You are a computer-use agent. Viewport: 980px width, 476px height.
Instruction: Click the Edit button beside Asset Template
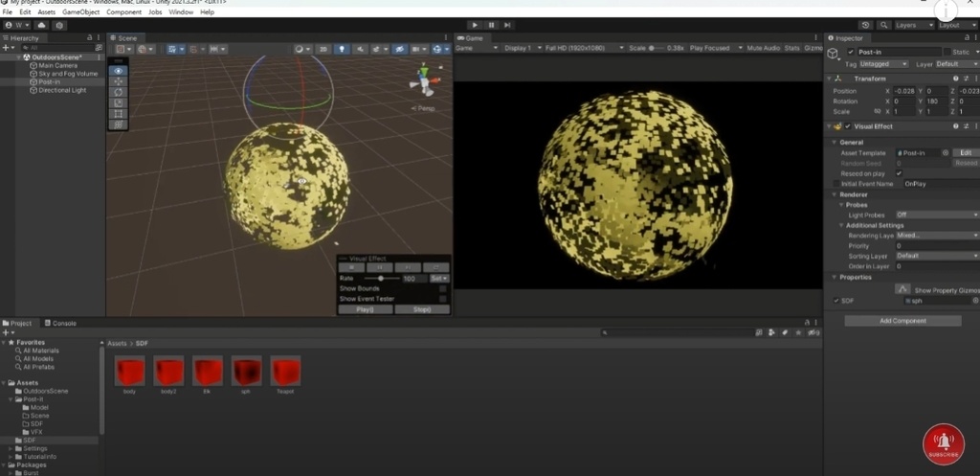[x=966, y=153]
